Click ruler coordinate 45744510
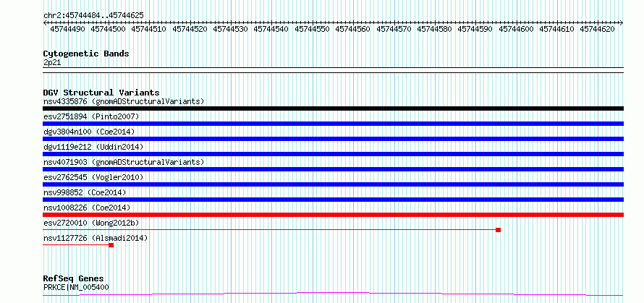This screenshot has height=303, width=644. pos(148,29)
